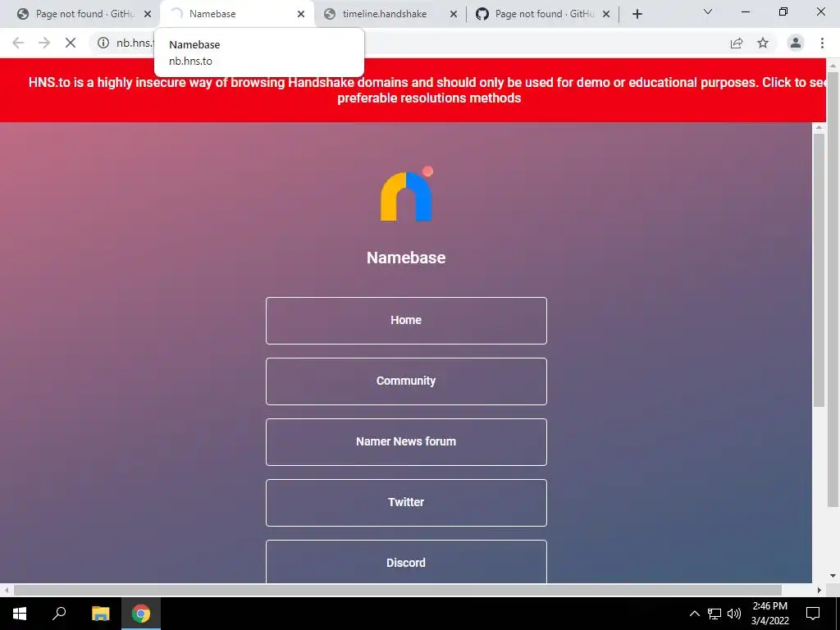The image size is (840, 630).
Task: Click inner scrollbar up arrow
Action: click(x=819, y=128)
